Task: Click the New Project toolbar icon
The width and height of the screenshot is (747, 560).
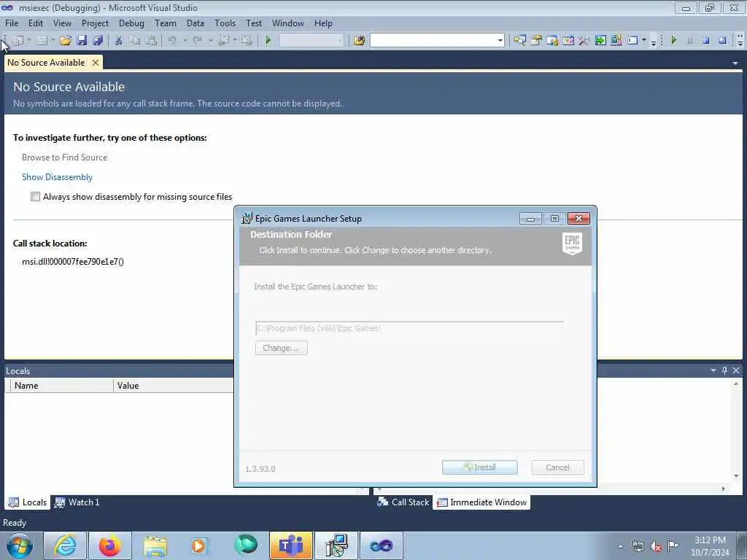Action: click(18, 41)
